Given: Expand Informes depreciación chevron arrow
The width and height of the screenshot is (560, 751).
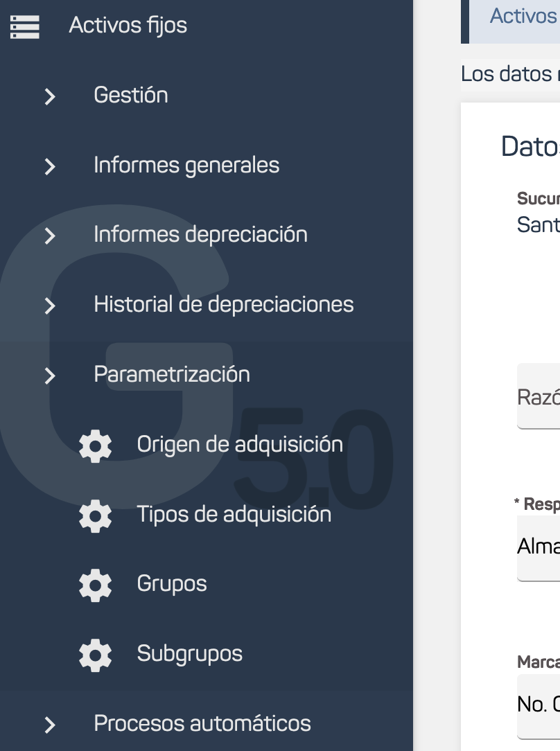Looking at the screenshot, I should coord(50,236).
